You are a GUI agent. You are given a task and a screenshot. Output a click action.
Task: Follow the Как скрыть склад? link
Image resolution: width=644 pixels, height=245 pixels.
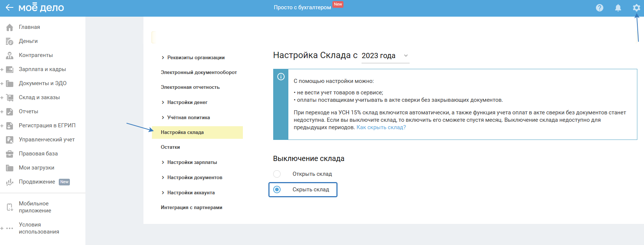[381, 127]
